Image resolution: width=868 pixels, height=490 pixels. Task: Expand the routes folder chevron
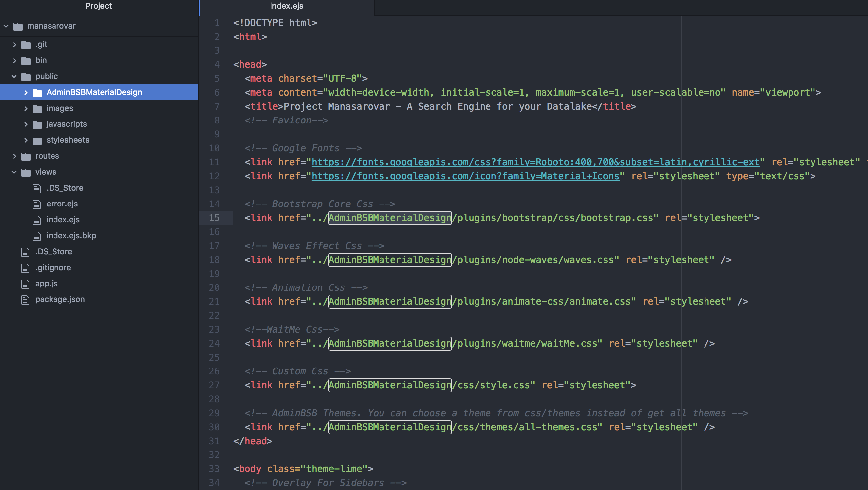[x=14, y=156]
